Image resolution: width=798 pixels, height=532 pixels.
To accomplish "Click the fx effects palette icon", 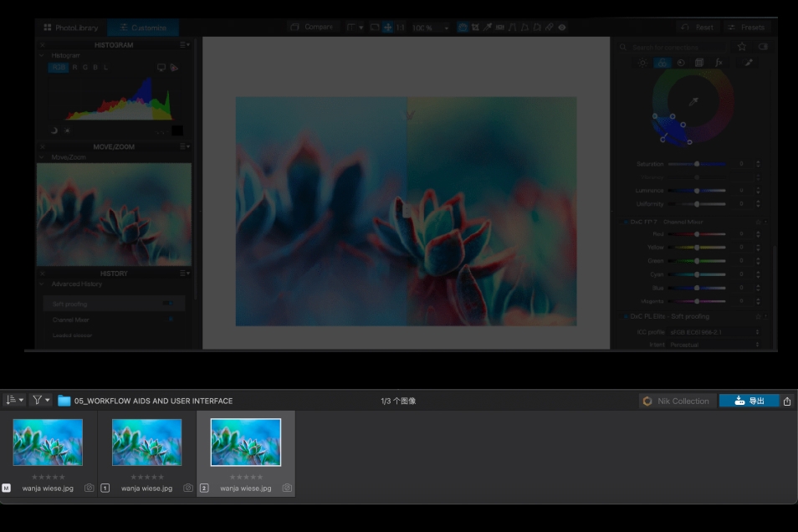I will tap(718, 63).
